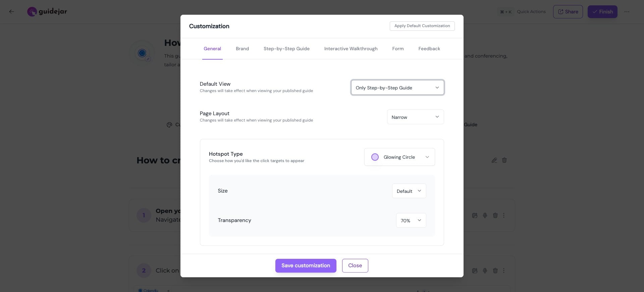This screenshot has height=292, width=644.
Task: Click the Guidejar logo
Action: tap(47, 11)
